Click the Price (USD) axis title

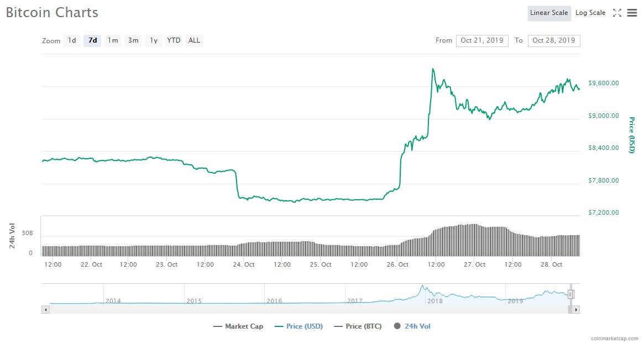(632, 135)
